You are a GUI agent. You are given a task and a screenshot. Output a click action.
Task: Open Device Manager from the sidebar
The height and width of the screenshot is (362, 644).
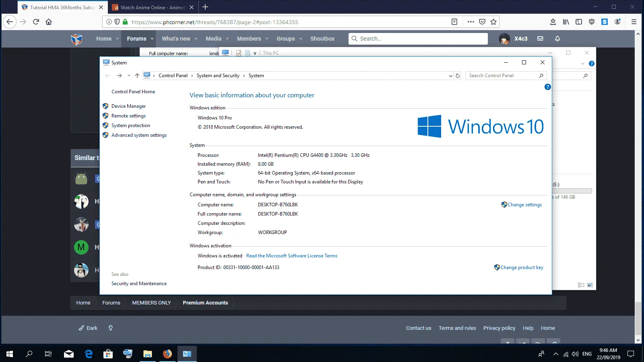point(128,106)
